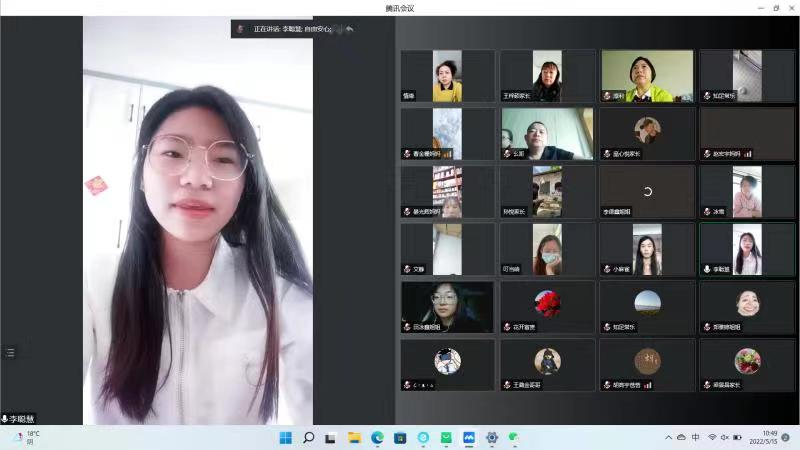Click microphone icon beside 李聪慧 bottom-left name
The image size is (800, 450).
(5, 419)
